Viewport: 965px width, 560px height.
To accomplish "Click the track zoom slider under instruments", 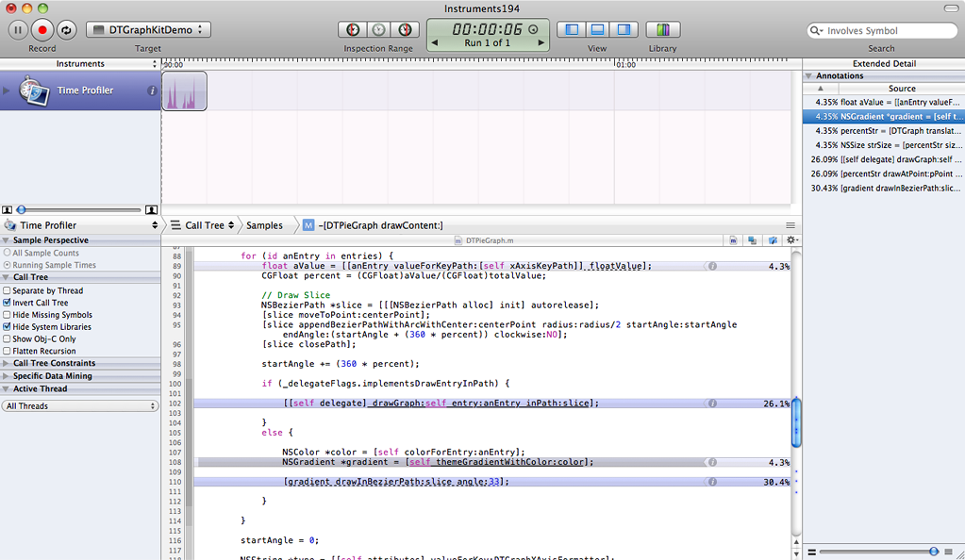I will coord(23,209).
